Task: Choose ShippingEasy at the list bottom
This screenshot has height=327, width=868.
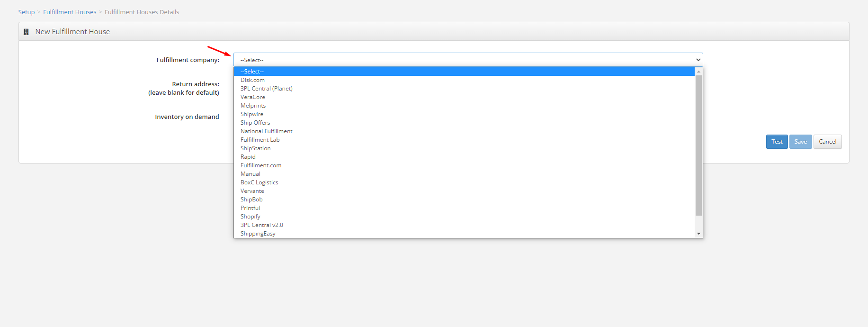Action: [x=464, y=234]
